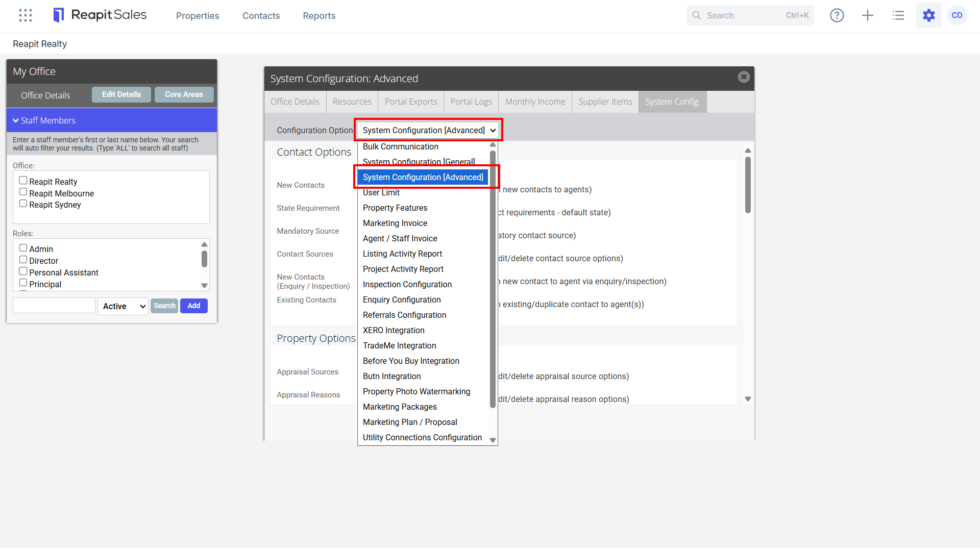Switch to the Portal Exports tab

click(411, 102)
